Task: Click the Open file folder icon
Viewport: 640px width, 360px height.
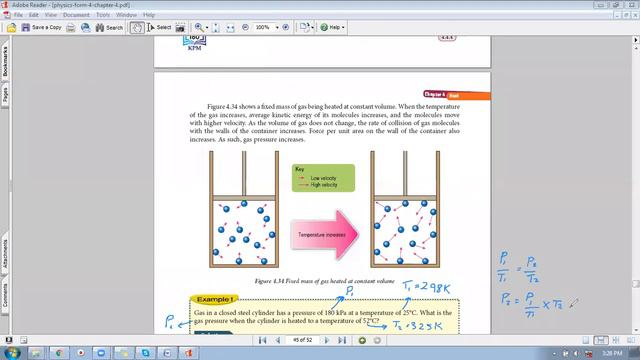Action: coord(11,27)
